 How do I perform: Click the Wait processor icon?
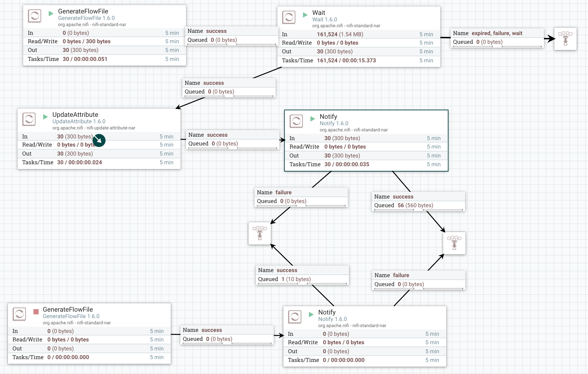289,17
